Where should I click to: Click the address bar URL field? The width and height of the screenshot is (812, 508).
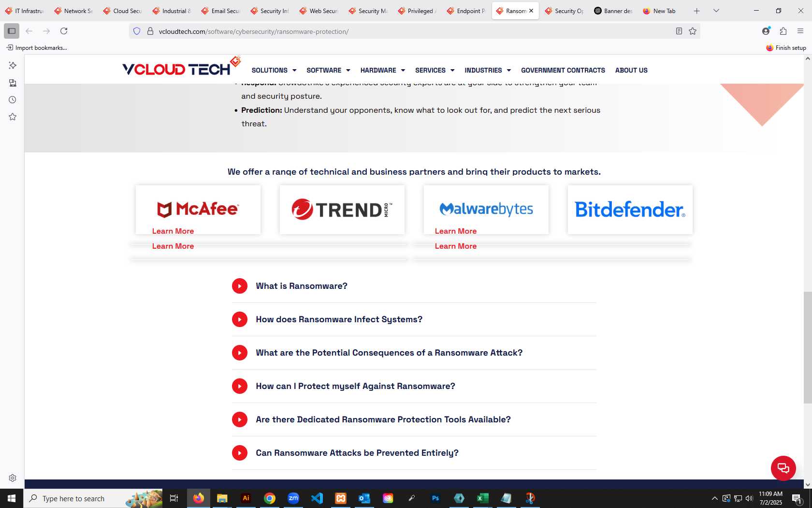415,31
